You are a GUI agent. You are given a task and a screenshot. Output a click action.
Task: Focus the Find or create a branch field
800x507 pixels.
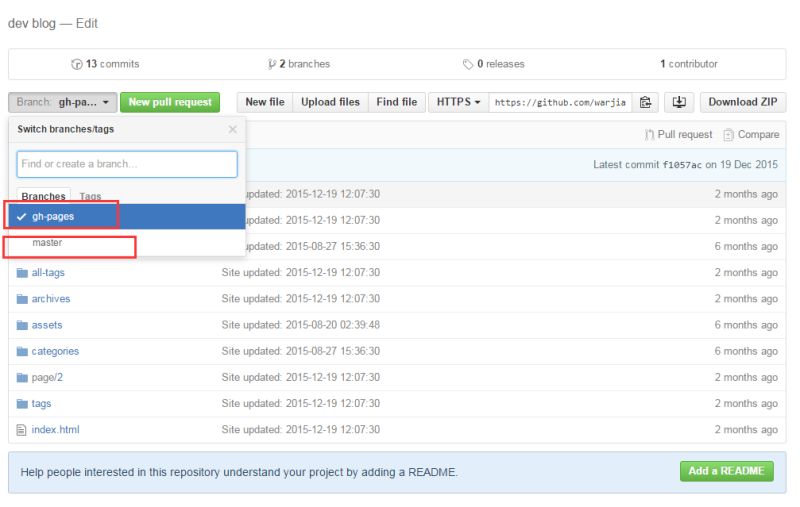tap(127, 164)
